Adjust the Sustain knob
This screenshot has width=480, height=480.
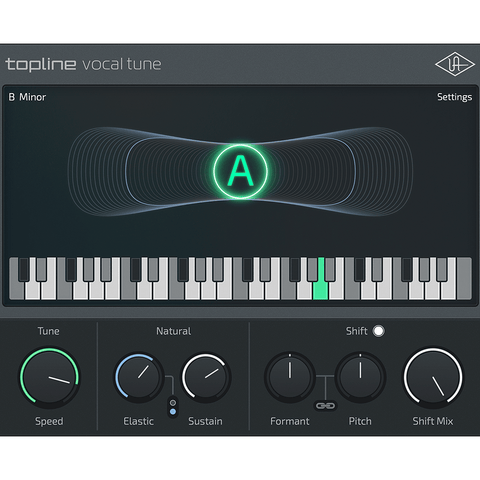(206, 377)
